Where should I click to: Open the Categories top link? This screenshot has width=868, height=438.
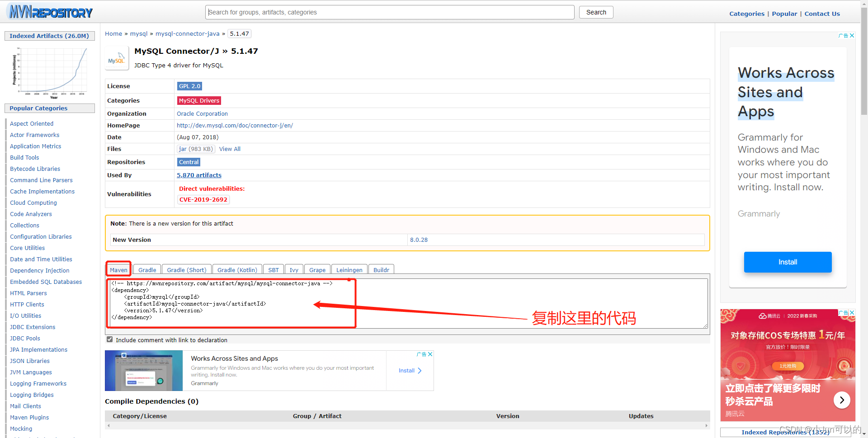tap(747, 14)
